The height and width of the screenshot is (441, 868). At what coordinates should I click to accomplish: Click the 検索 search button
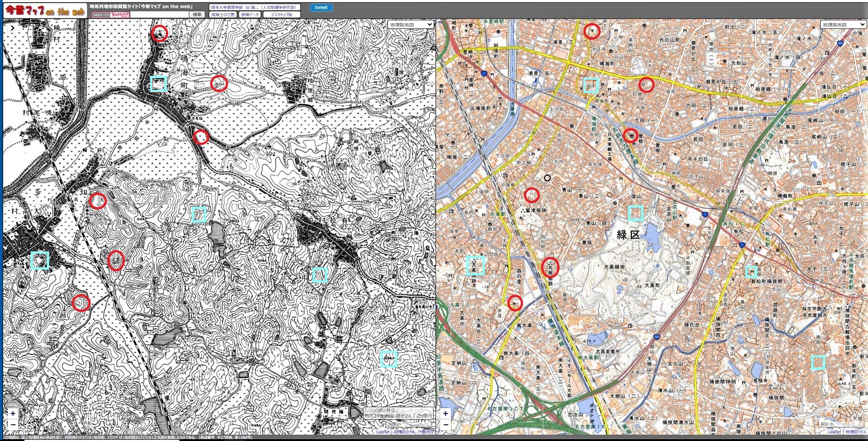coord(197,14)
